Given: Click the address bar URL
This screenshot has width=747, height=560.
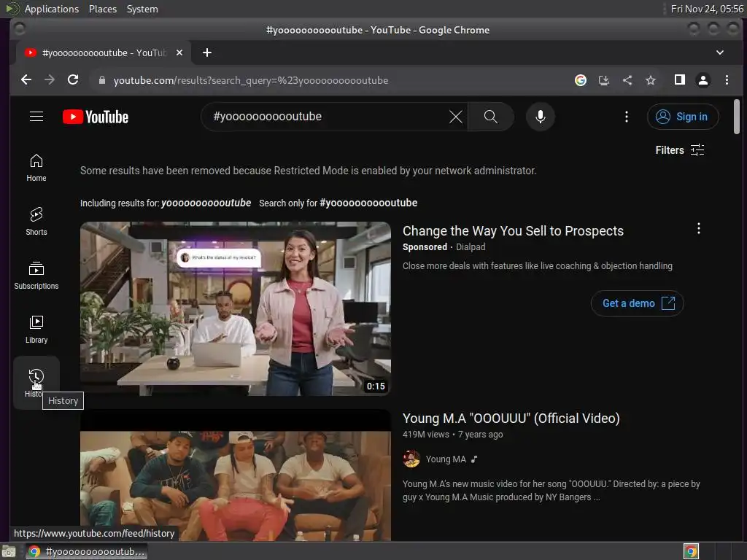Looking at the screenshot, I should [x=251, y=80].
